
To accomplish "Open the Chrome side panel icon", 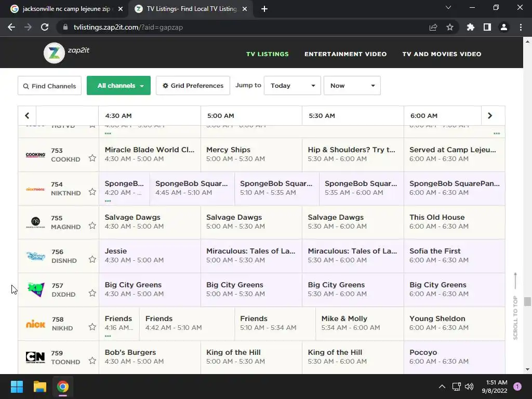I will coord(487,27).
